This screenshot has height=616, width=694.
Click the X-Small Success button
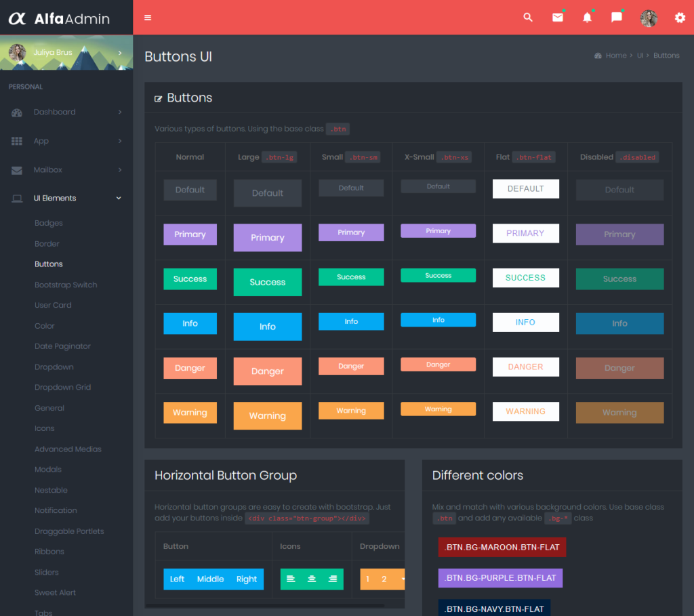point(438,275)
